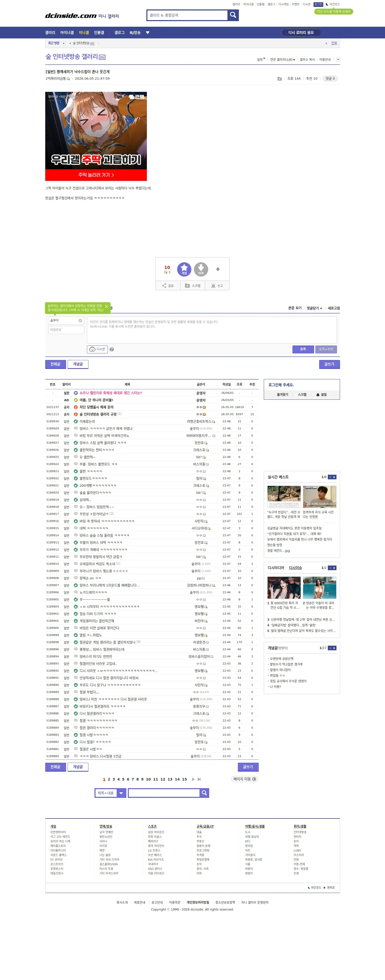385x980 pixels.
Task: Click the bottom gallery search input field
Action: click(164, 793)
